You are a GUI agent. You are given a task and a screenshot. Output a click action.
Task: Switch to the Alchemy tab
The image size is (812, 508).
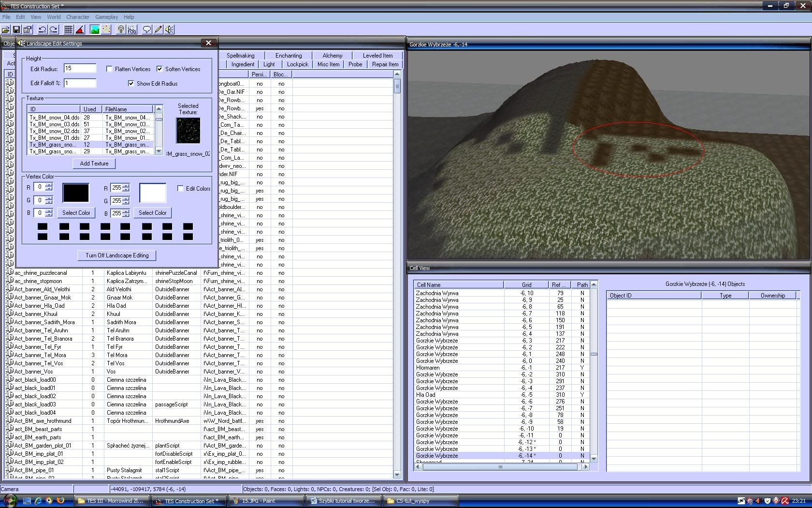[x=332, y=56]
